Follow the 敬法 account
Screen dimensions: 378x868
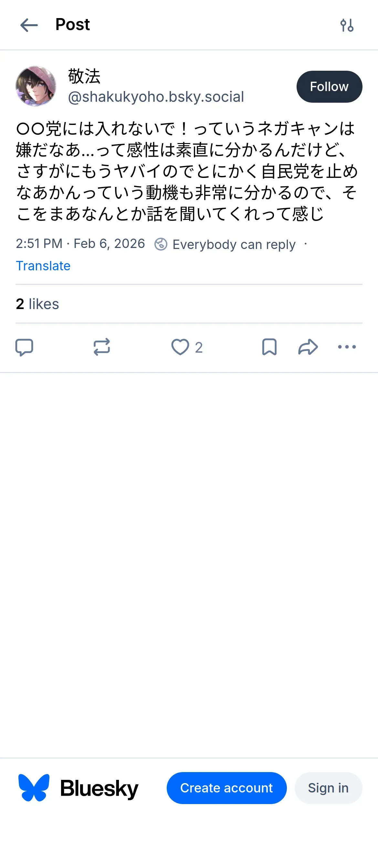tap(329, 87)
